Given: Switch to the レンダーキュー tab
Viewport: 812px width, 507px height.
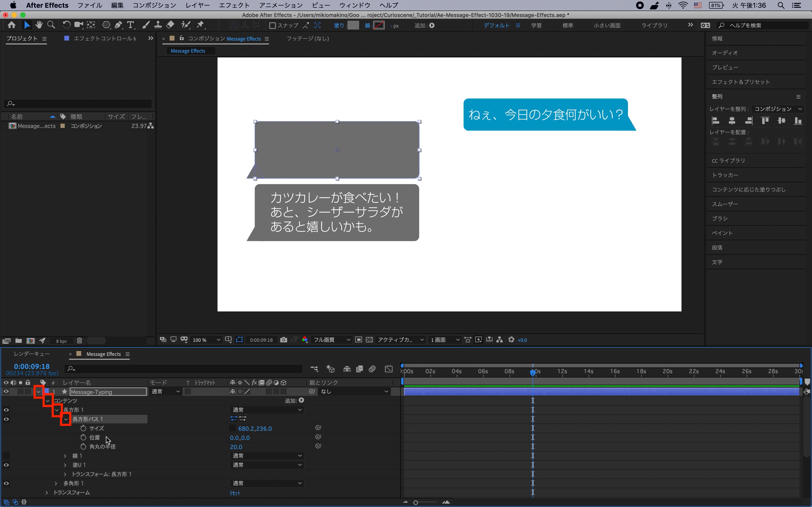Looking at the screenshot, I should point(32,354).
